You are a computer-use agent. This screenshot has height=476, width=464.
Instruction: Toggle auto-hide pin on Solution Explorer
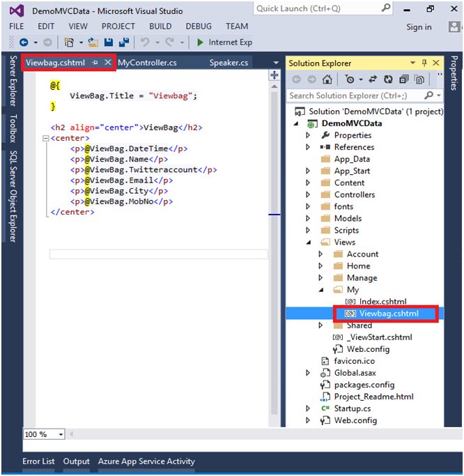[424, 63]
